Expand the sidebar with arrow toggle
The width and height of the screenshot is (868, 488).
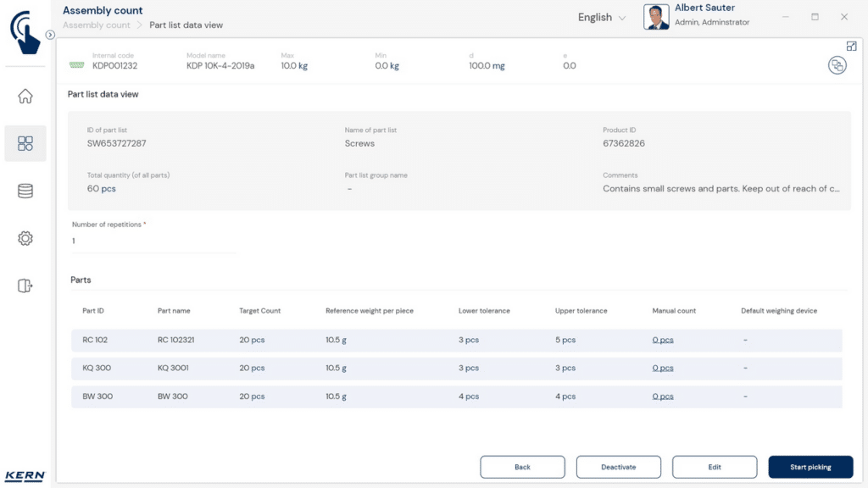(x=50, y=35)
